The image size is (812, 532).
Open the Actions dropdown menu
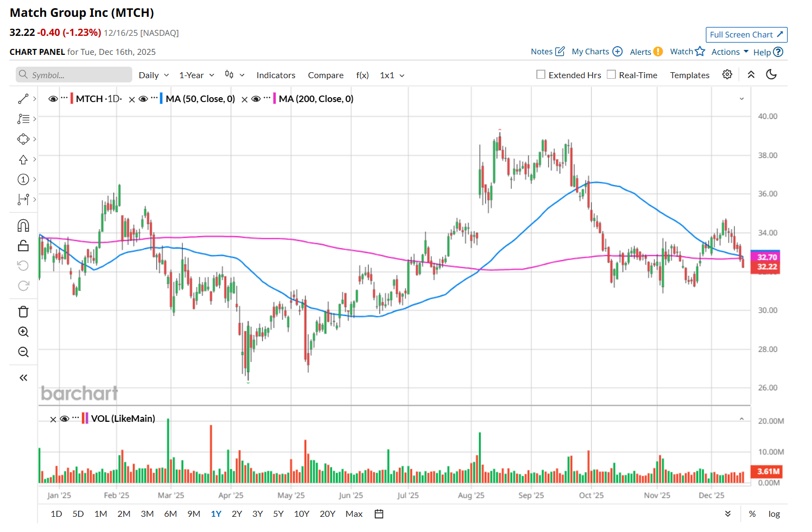730,52
